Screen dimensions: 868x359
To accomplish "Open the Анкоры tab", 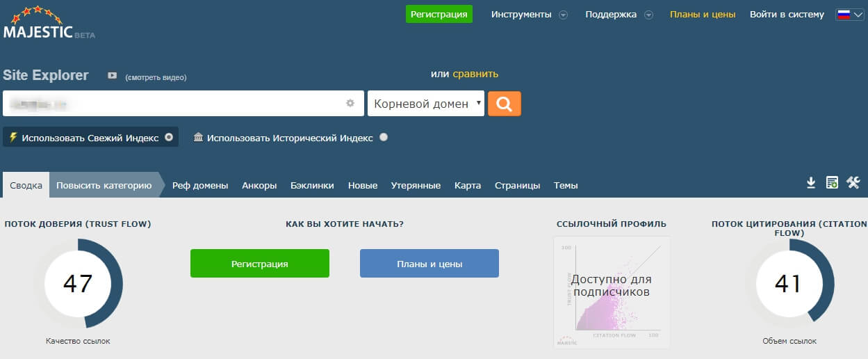I will 259,185.
